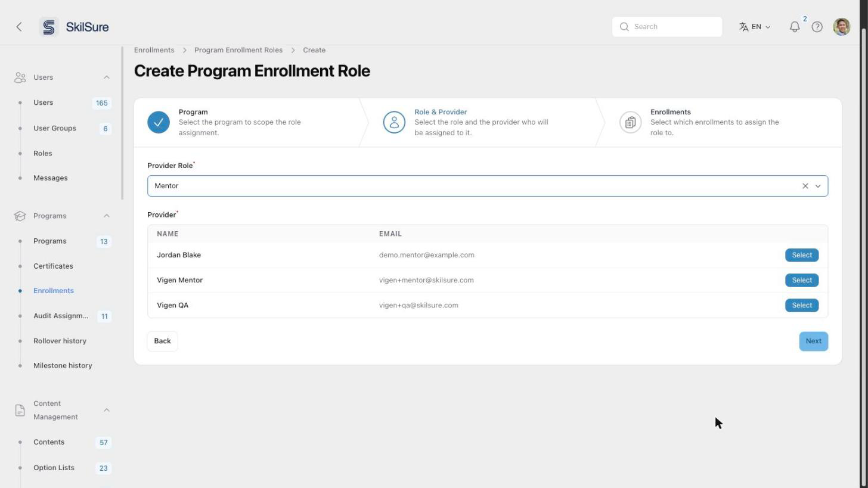Open the user profile avatar
The height and width of the screenshot is (488, 868).
pyautogui.click(x=842, y=27)
